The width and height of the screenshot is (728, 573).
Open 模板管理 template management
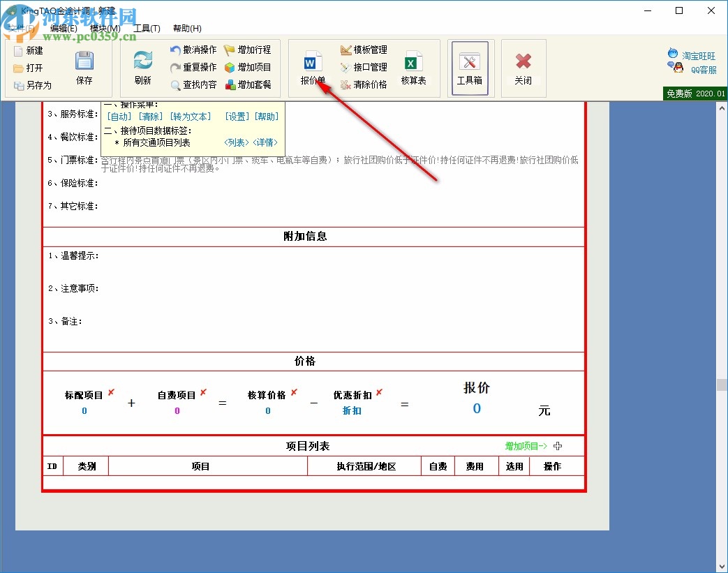[362, 50]
